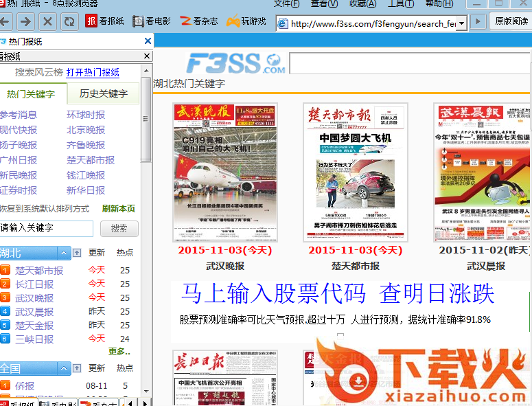Open 看报纸 from the toolbar
Viewport: 532px width, 406px height.
click(104, 21)
